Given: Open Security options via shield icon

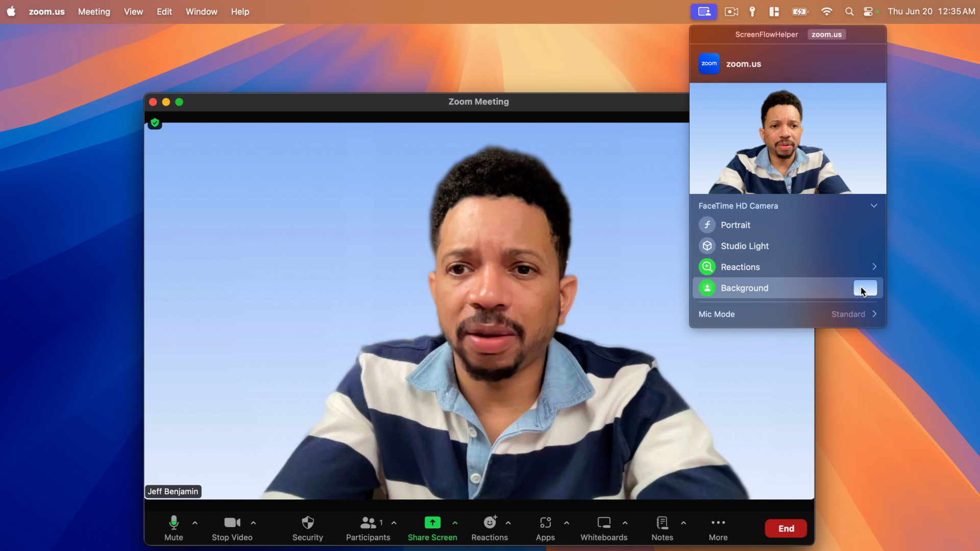Looking at the screenshot, I should coord(307,528).
